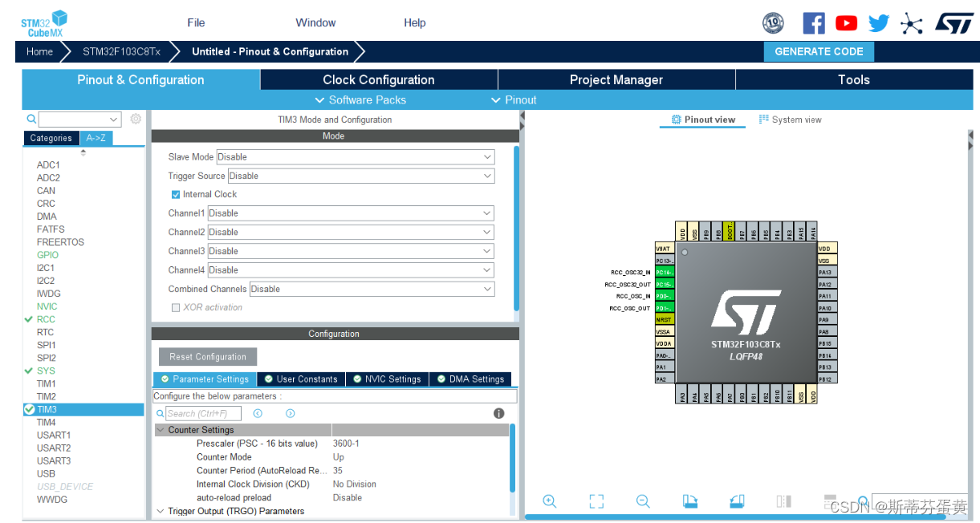Collapse the Counter Settings group
980x523 pixels.
click(x=161, y=430)
